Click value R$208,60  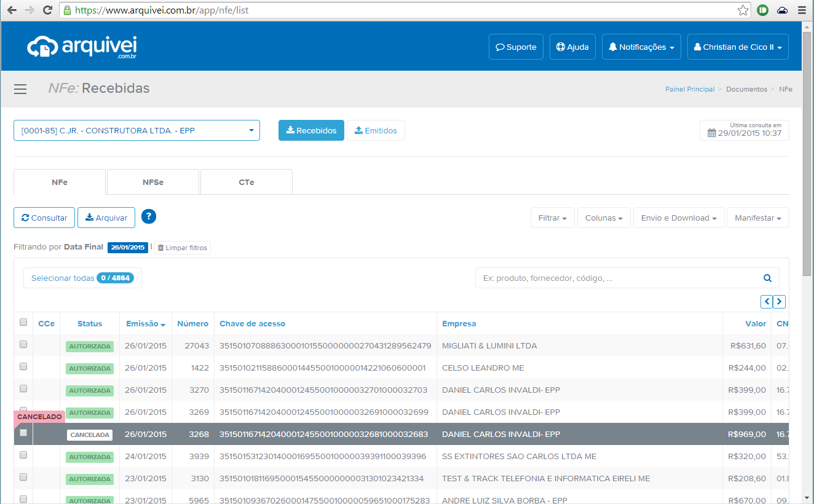[x=747, y=478]
